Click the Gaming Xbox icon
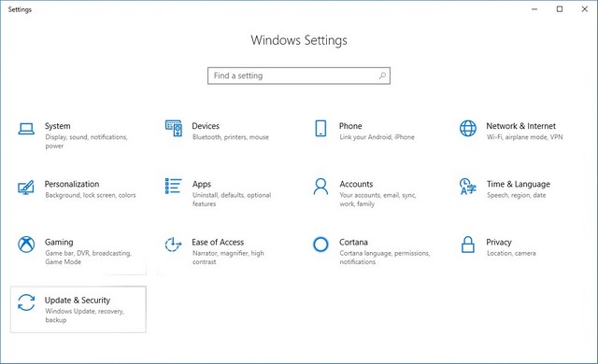 point(26,245)
